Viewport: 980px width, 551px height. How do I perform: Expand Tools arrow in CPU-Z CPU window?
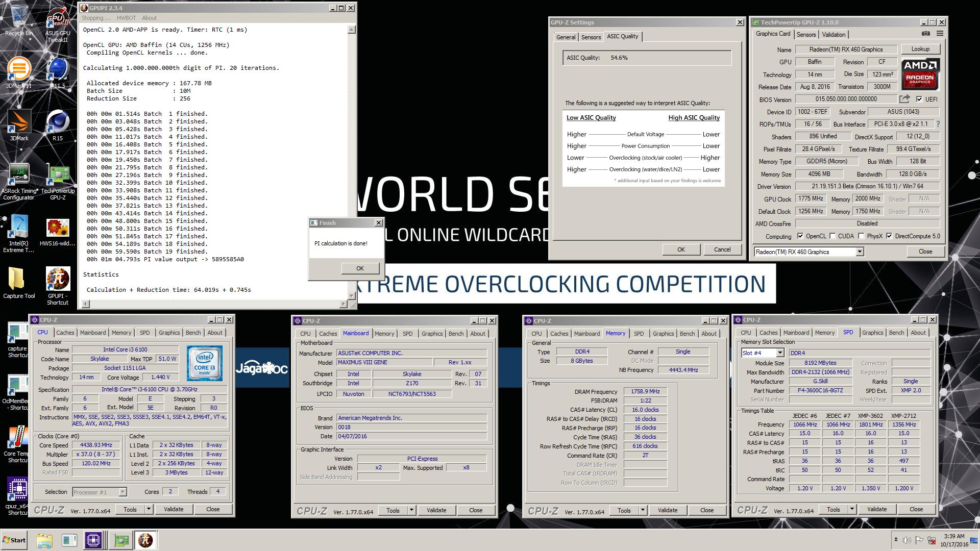[149, 509]
